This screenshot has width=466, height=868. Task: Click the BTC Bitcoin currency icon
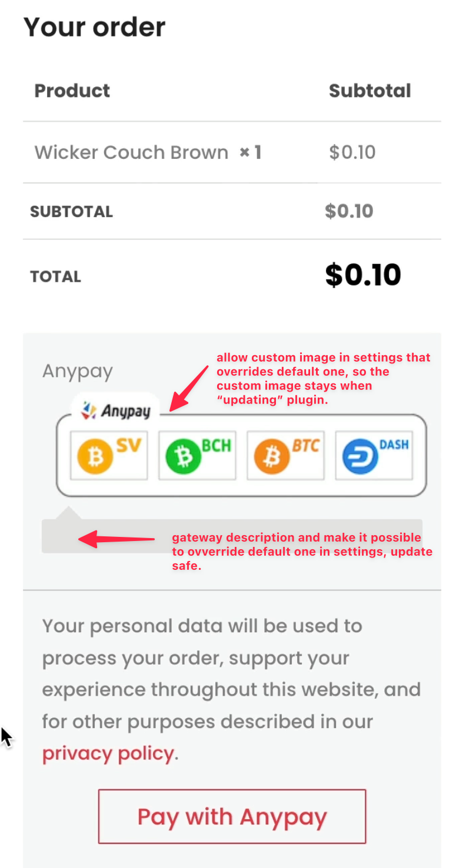click(x=285, y=455)
